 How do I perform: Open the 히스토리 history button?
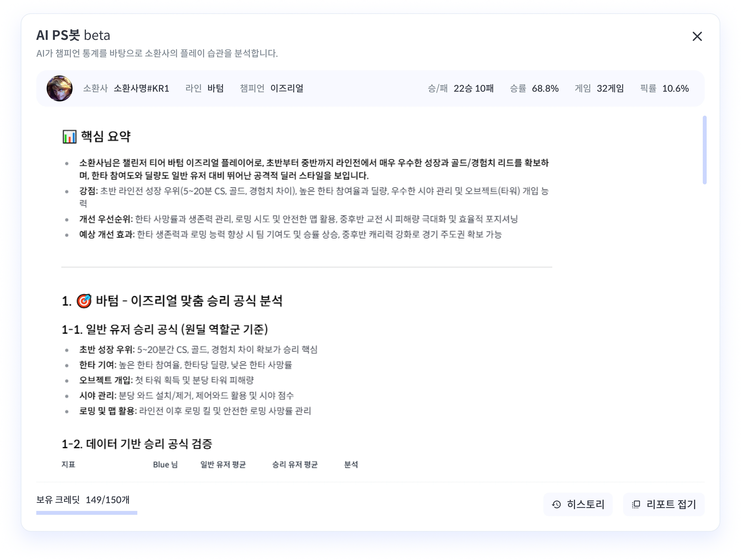578,504
